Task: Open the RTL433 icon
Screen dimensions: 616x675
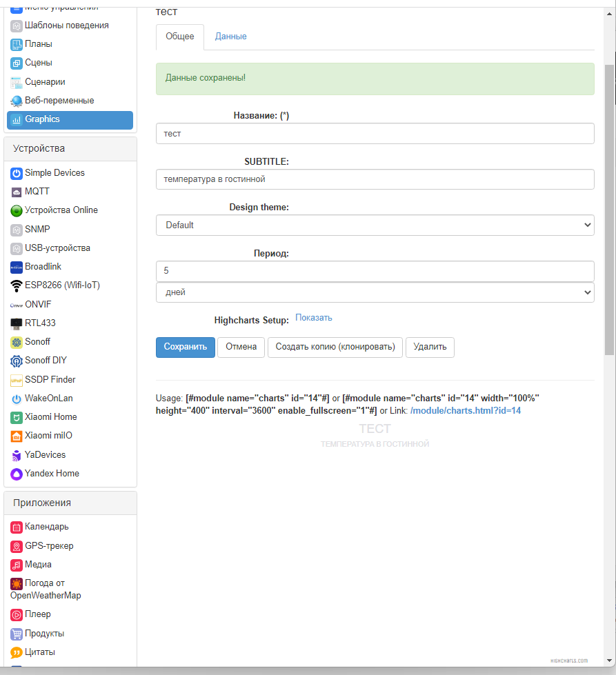Action: coord(17,323)
